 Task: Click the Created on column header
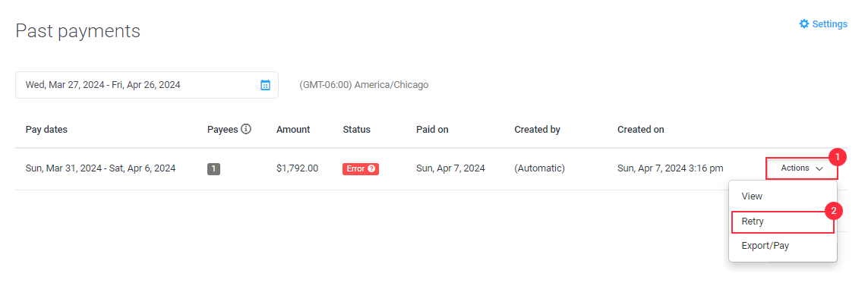(x=640, y=130)
